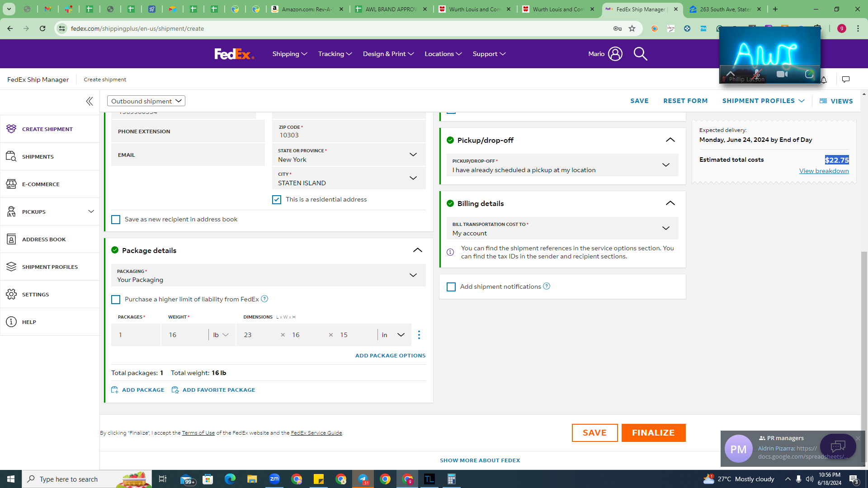Open the chat message icon in header
Image resolution: width=868 pixels, height=488 pixels.
click(x=846, y=80)
